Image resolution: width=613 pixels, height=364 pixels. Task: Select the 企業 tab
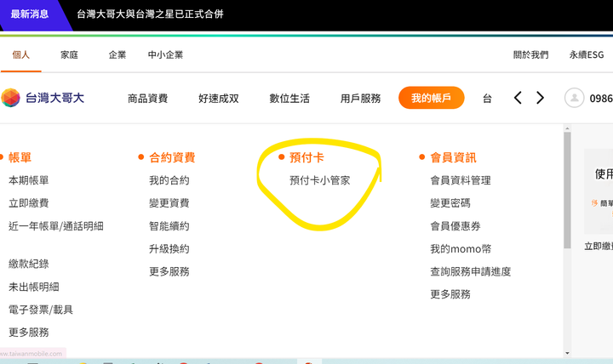click(x=117, y=54)
